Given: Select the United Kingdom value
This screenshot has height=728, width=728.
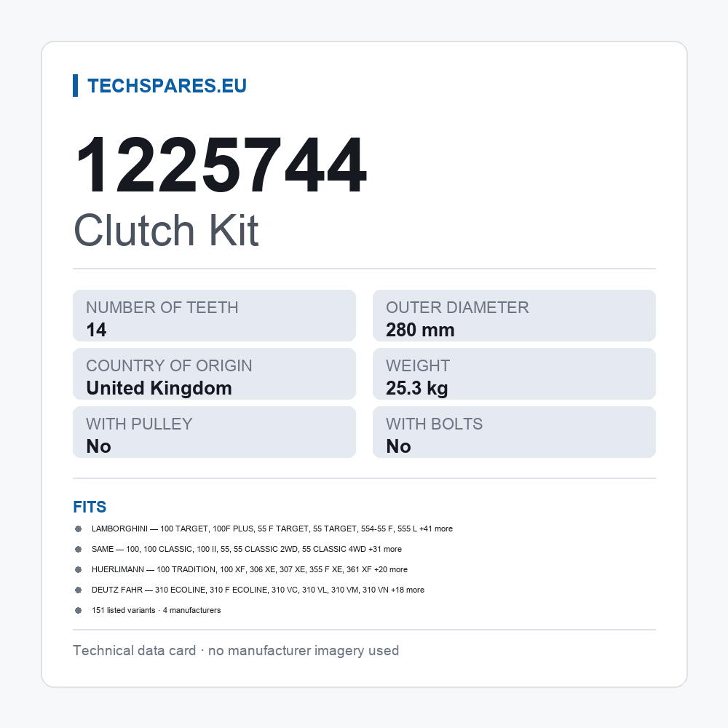Looking at the screenshot, I should click(159, 388).
